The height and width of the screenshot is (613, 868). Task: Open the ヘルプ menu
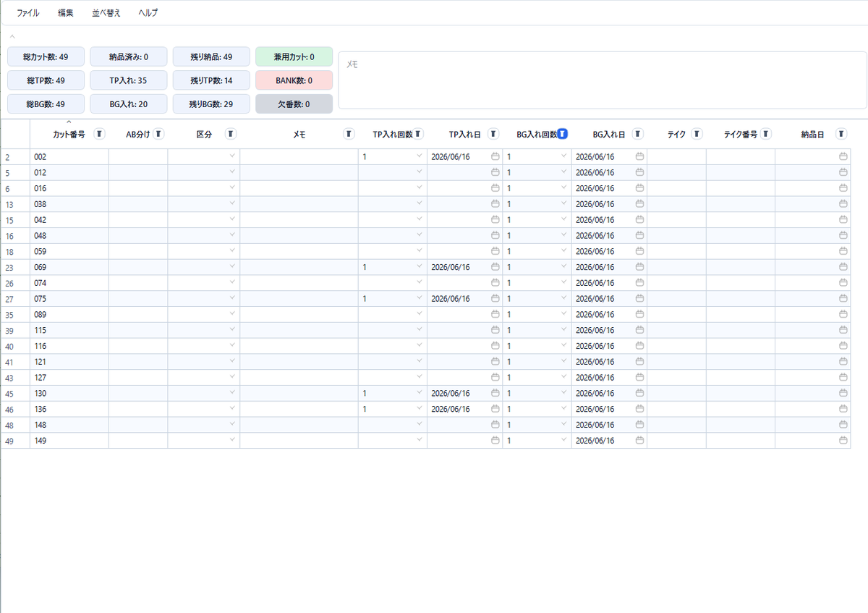148,13
